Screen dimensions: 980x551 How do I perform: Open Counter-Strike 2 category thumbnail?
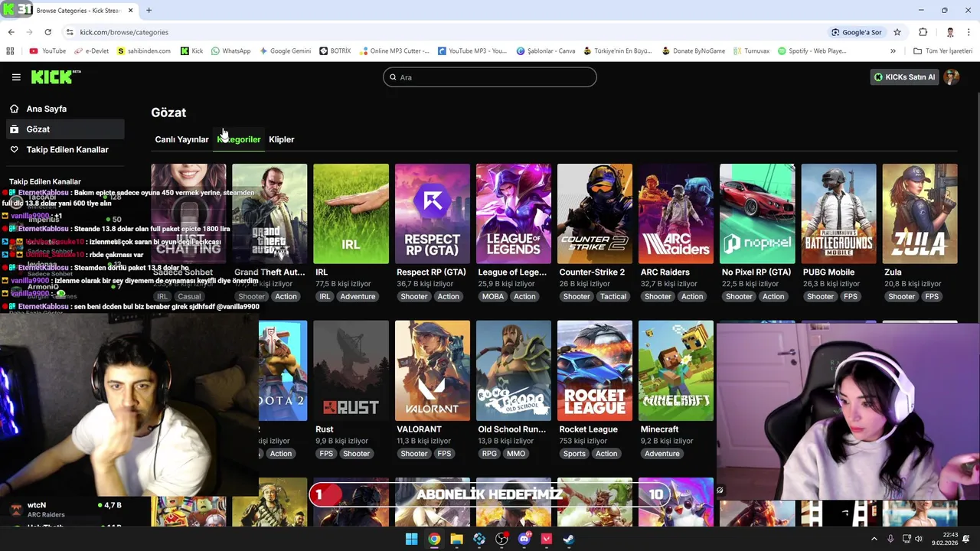pyautogui.click(x=595, y=214)
